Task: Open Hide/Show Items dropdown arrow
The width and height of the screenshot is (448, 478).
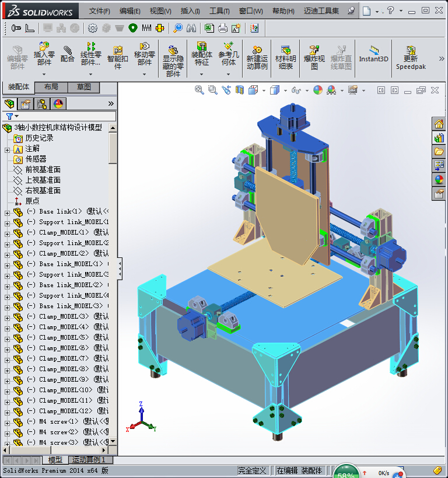Action: pyautogui.click(x=307, y=90)
